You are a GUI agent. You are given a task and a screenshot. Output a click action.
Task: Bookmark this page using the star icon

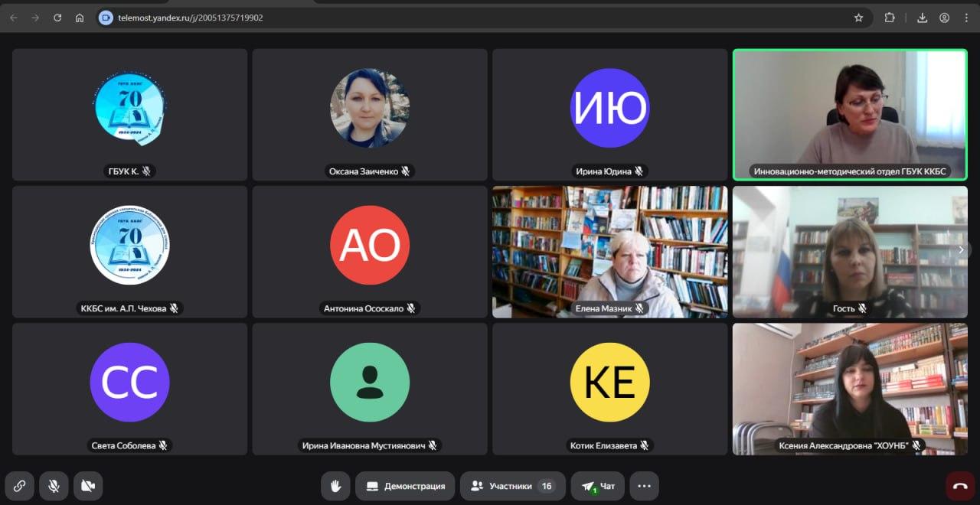(x=858, y=18)
